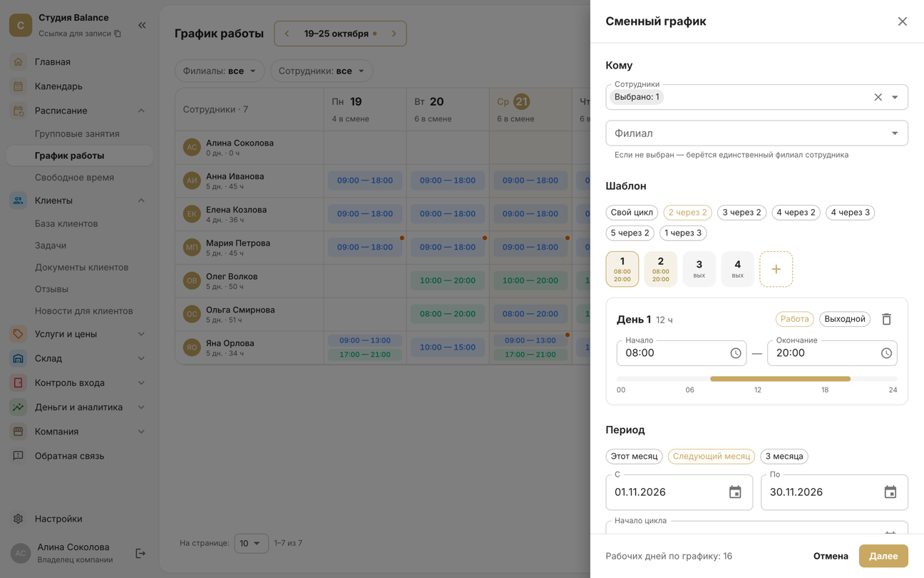
Task: Clear selected employees with X icon
Action: [878, 97]
